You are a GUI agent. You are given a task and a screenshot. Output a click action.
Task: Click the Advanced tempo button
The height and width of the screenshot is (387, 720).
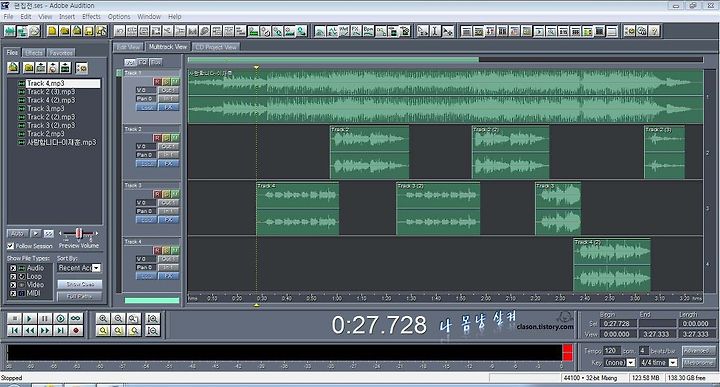pos(698,351)
